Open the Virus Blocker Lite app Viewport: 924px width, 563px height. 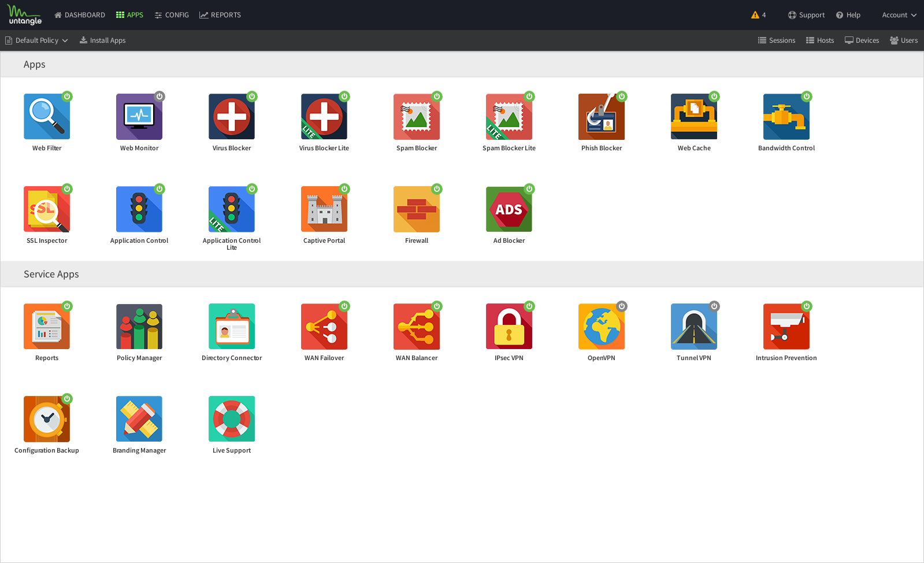click(324, 117)
